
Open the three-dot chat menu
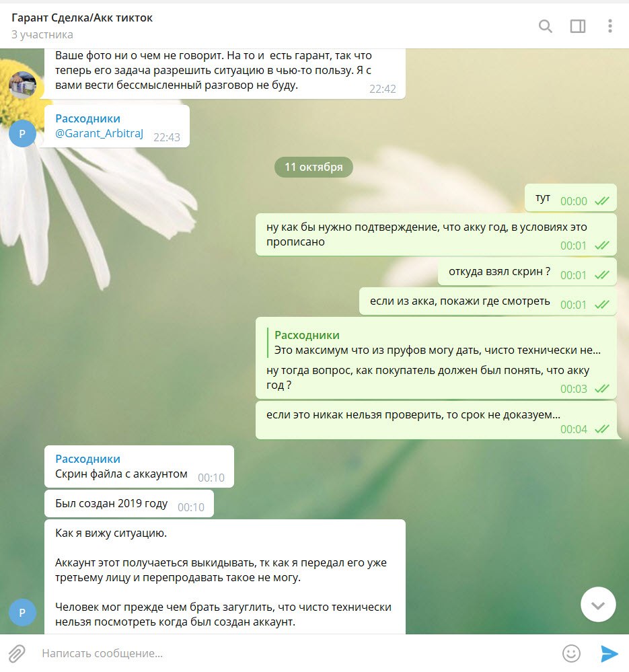(609, 26)
